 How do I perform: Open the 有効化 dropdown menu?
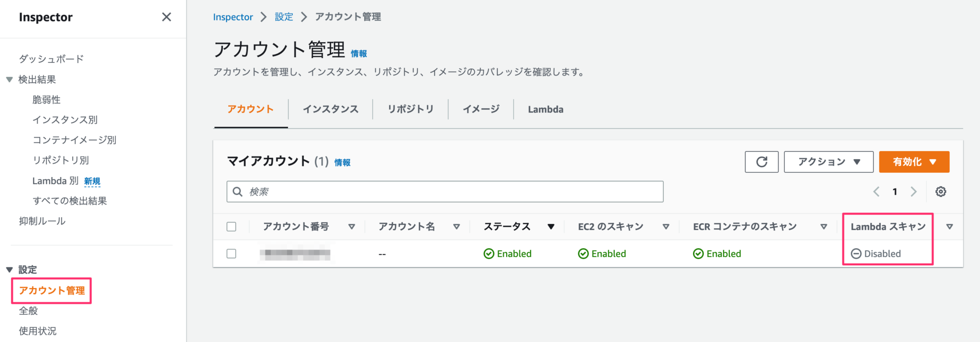[x=914, y=162]
